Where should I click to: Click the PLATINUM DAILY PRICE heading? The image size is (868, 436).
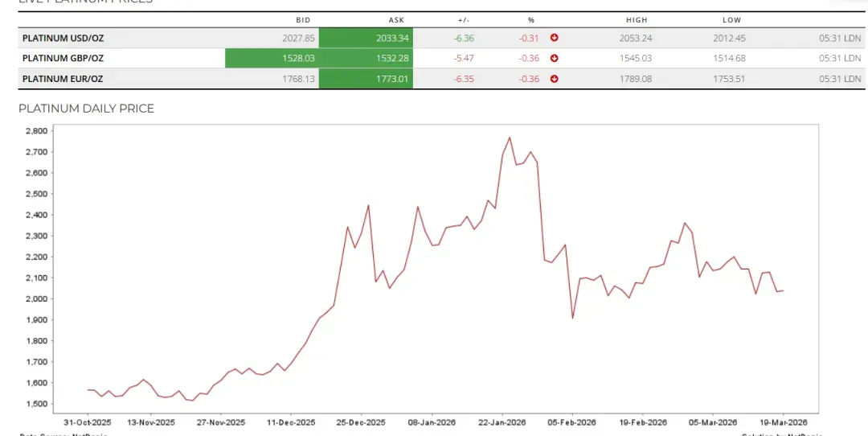(86, 109)
